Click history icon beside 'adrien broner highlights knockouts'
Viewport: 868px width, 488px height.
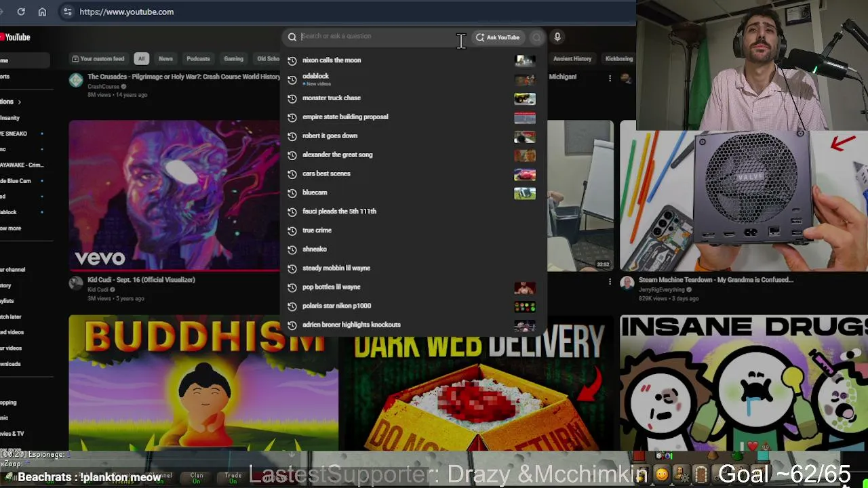292,325
